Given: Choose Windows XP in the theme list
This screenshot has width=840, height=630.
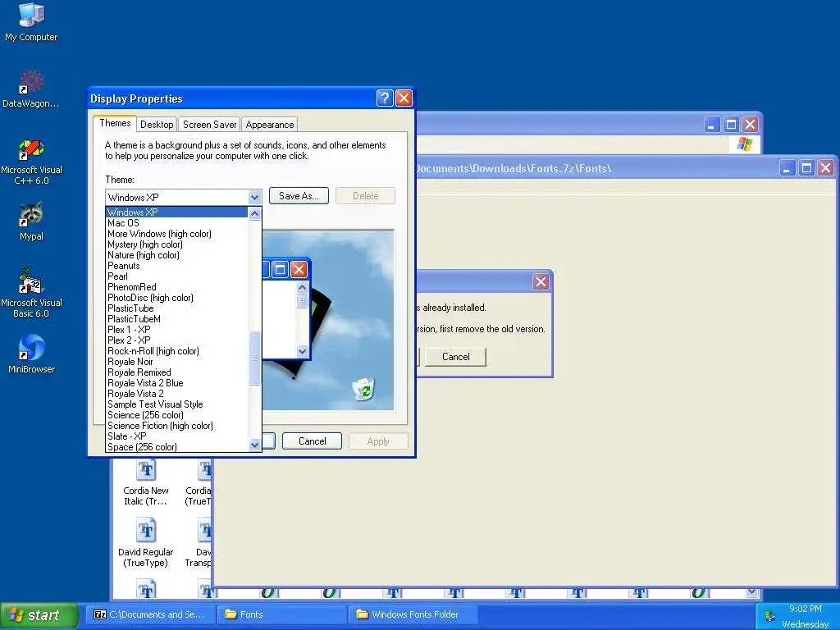Looking at the screenshot, I should [177, 212].
